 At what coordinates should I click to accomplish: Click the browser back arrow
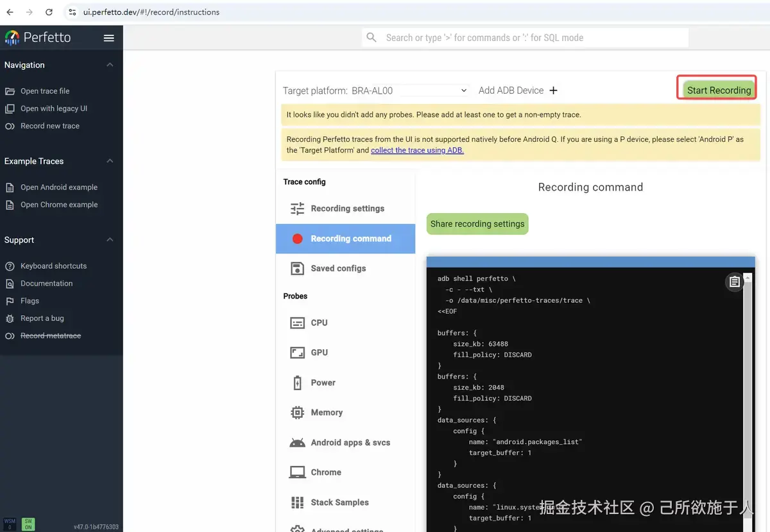[x=10, y=12]
